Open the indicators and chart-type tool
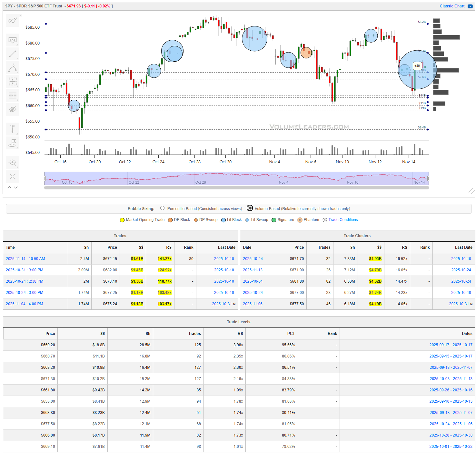Viewport: 476px width, 453px height. 13,21
